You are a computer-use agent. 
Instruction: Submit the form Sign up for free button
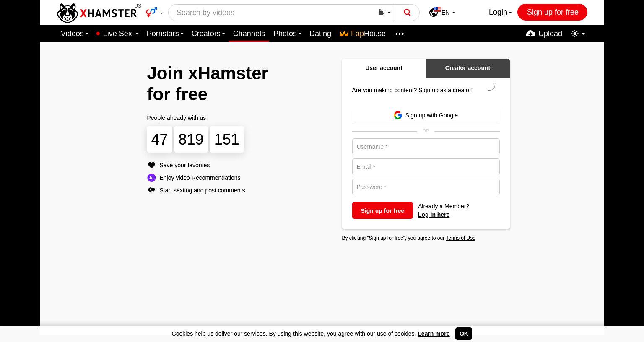click(382, 210)
